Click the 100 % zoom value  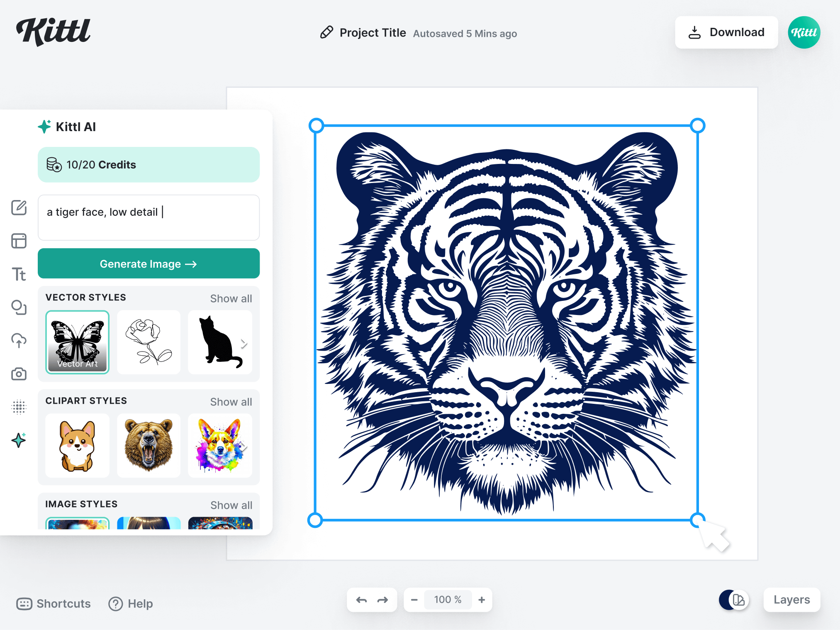[448, 600]
